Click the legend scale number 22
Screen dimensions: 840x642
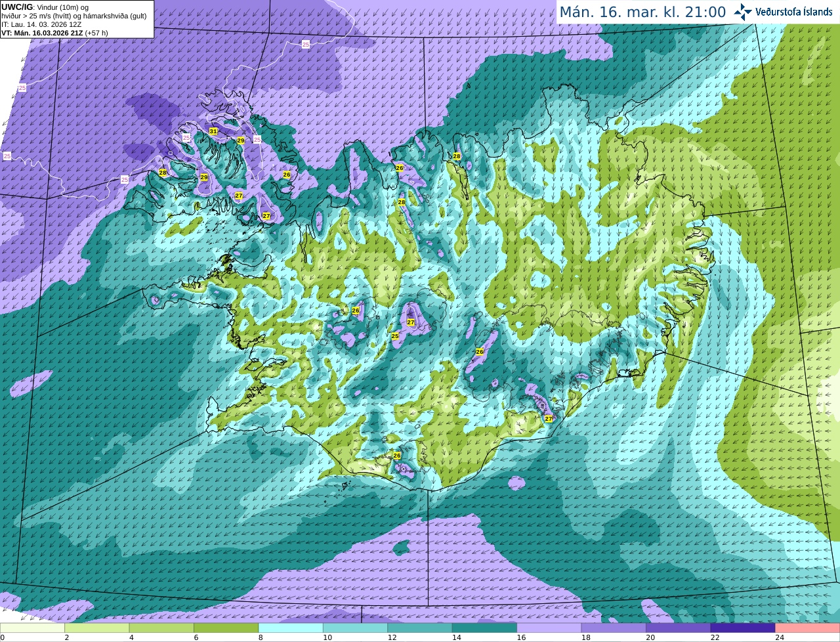715,637
